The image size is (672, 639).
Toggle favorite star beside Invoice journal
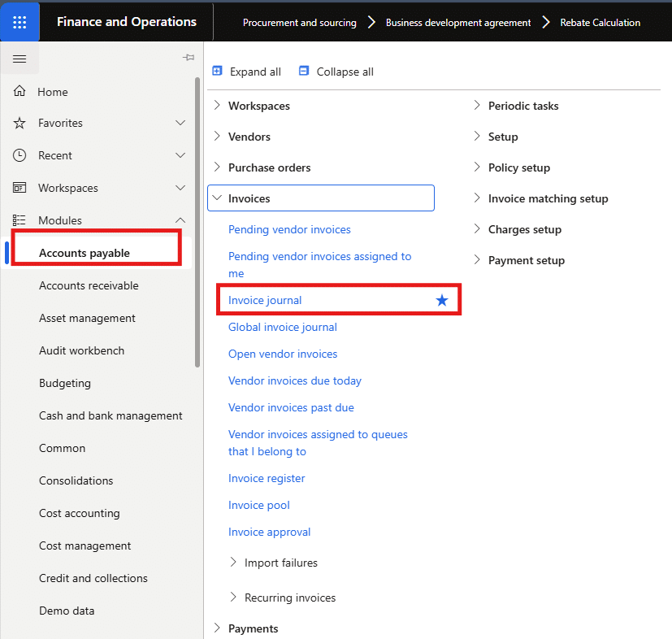coord(442,301)
